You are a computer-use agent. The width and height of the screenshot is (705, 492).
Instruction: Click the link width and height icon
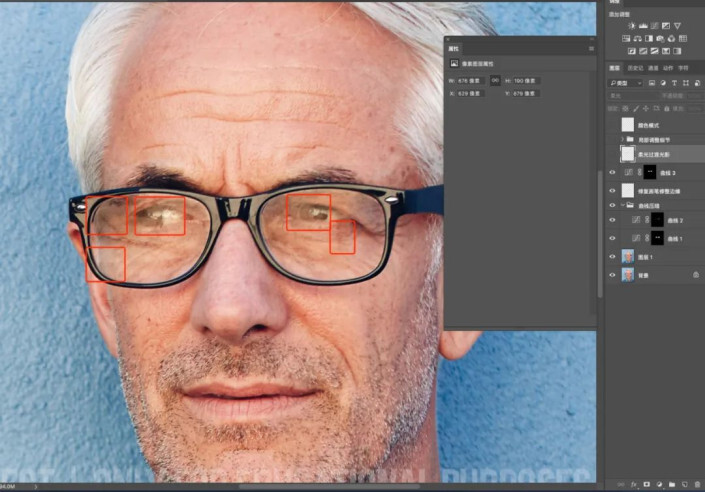[x=494, y=80]
